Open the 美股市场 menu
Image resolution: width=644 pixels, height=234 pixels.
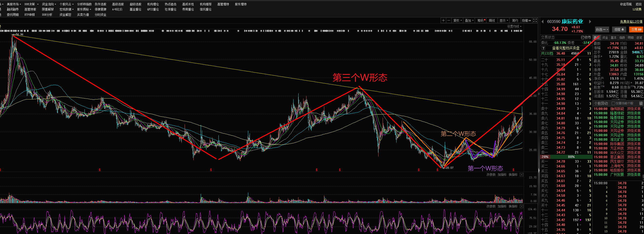pos(14,4)
